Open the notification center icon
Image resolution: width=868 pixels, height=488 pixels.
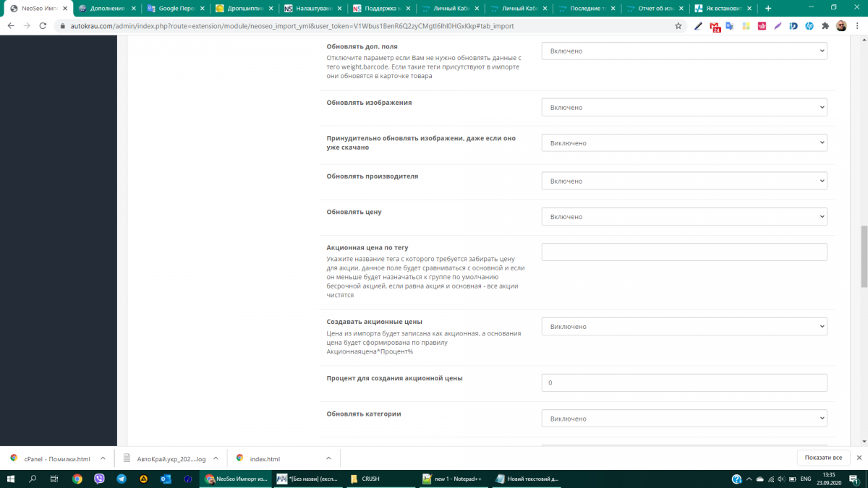(855, 479)
